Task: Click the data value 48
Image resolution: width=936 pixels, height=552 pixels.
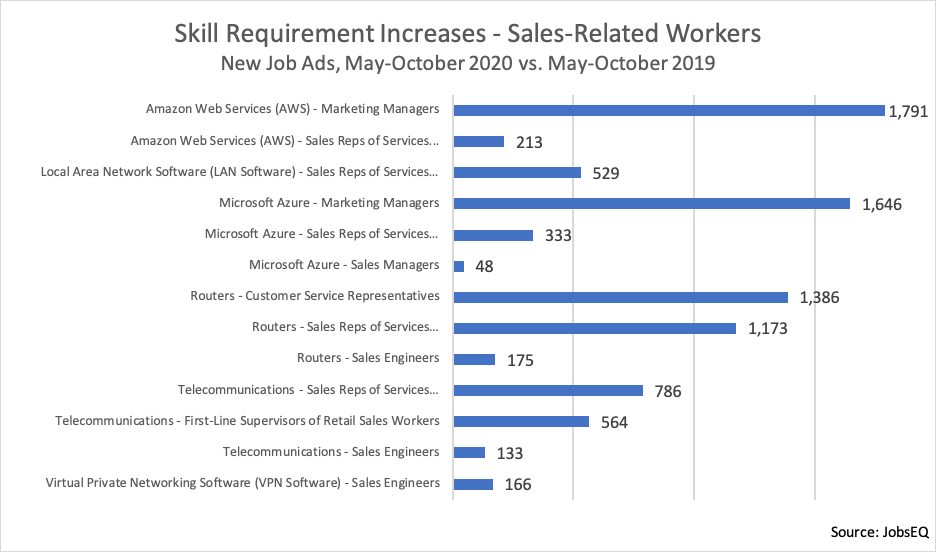Action: (484, 267)
